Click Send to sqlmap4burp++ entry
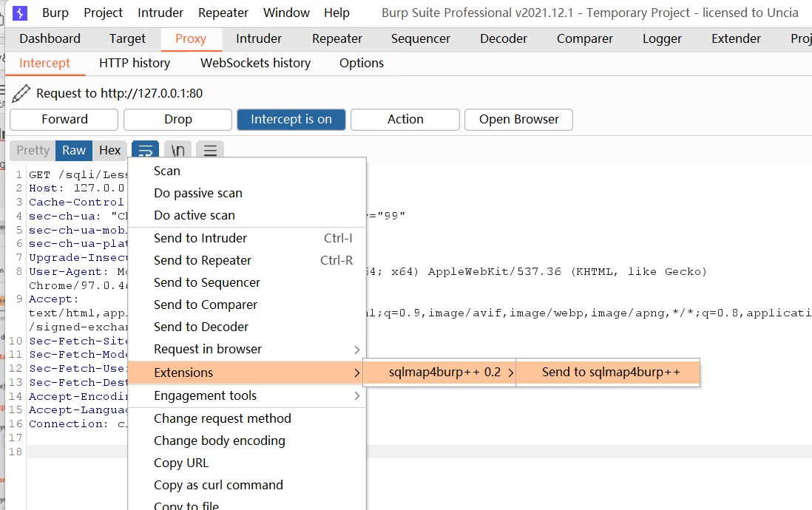This screenshot has height=510, width=812. [609, 373]
